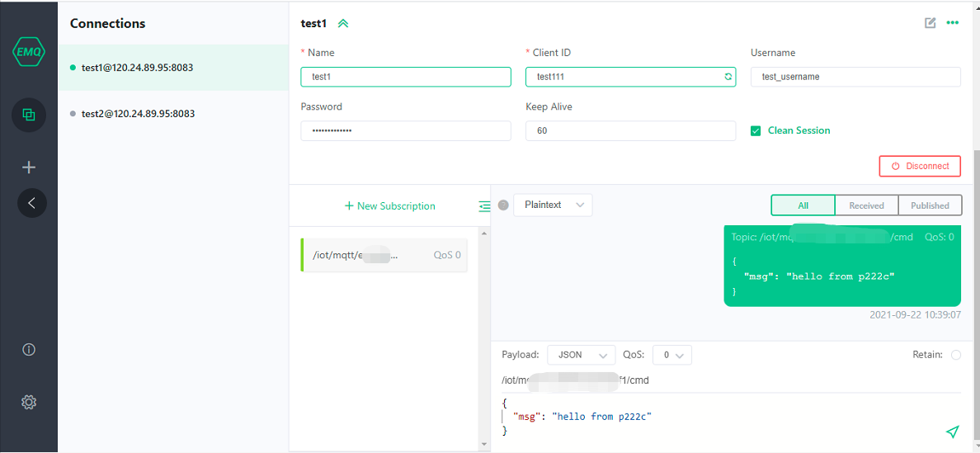The image size is (980, 453).
Task: Open the Settings gear icon
Action: click(29, 403)
